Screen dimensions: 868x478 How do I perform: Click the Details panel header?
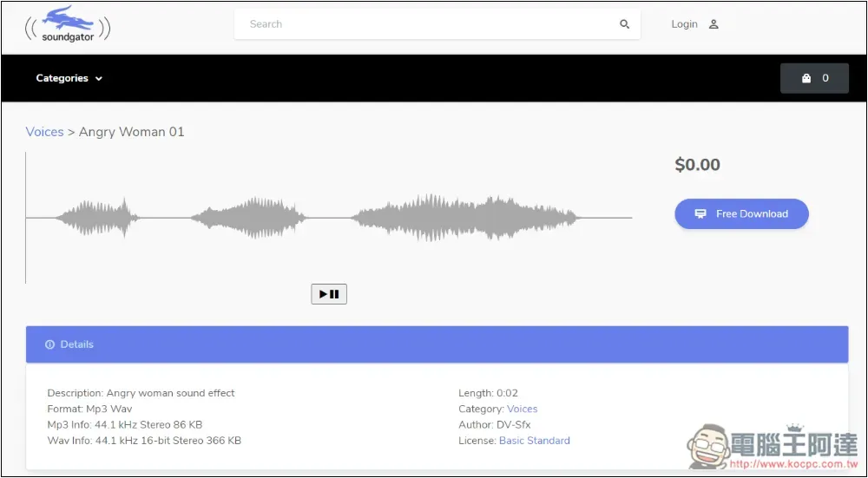437,344
